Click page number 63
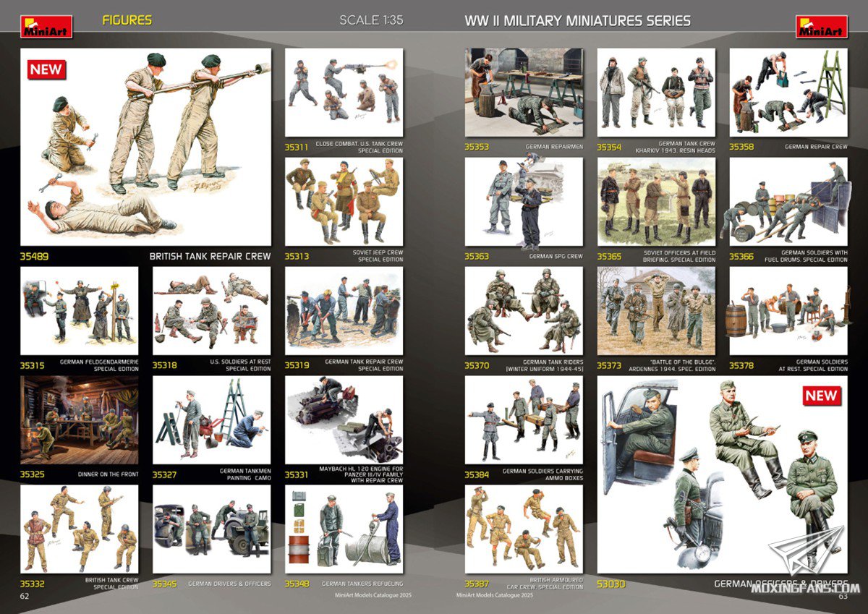 [x=843, y=597]
